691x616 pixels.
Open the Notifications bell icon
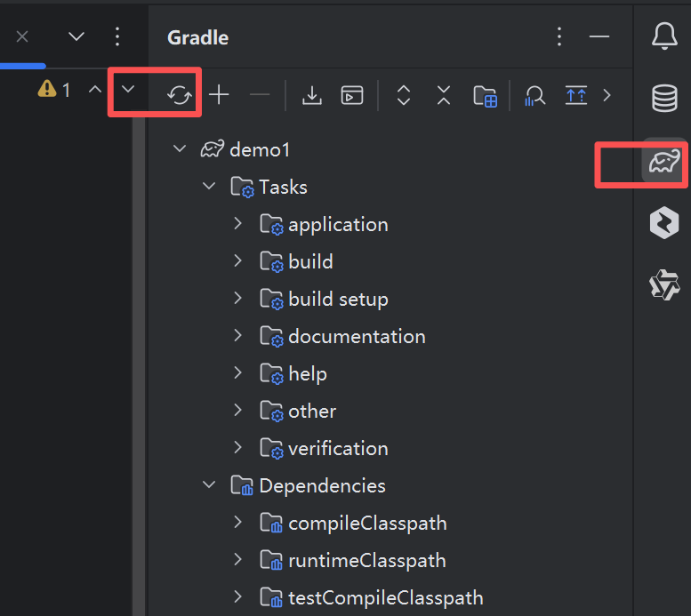tap(664, 36)
